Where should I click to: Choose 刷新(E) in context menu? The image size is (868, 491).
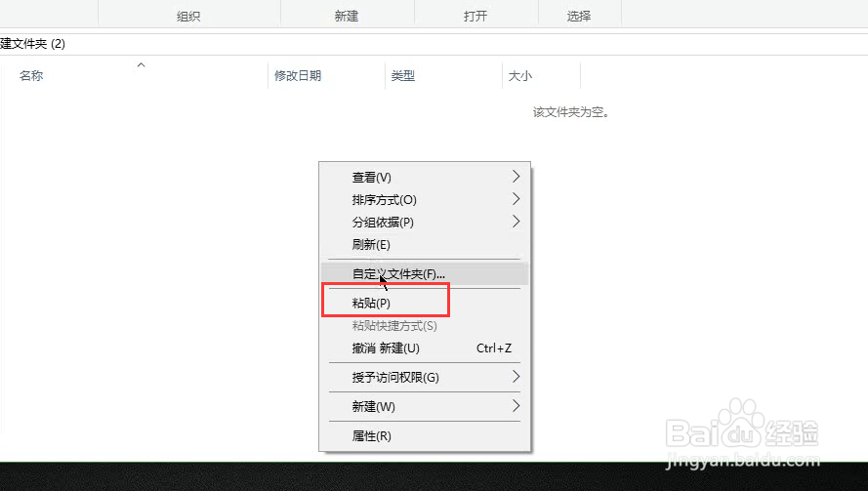point(425,245)
